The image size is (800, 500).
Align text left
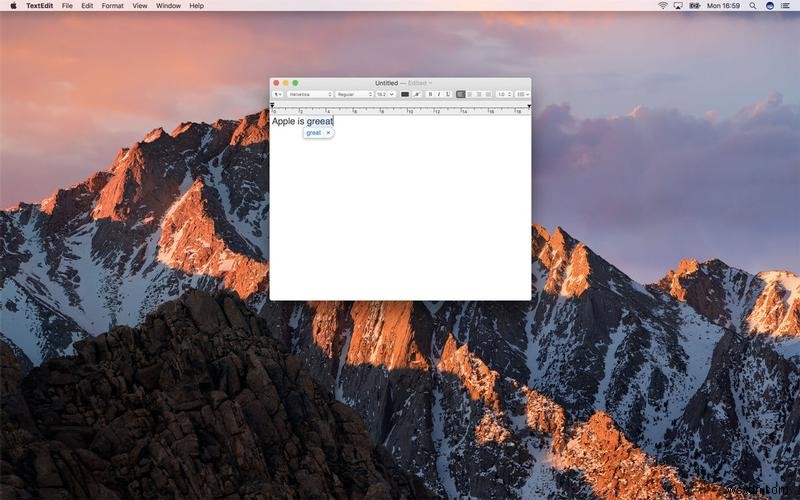[461, 94]
